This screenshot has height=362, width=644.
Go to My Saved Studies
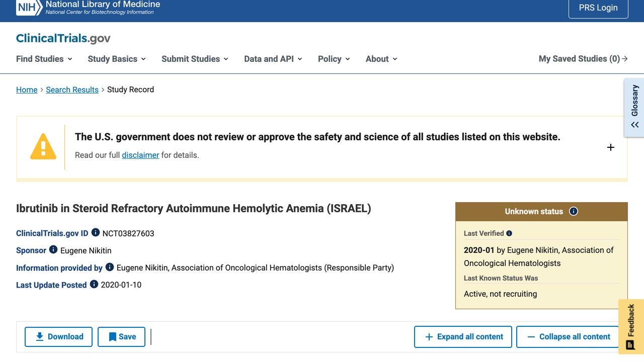pos(583,59)
